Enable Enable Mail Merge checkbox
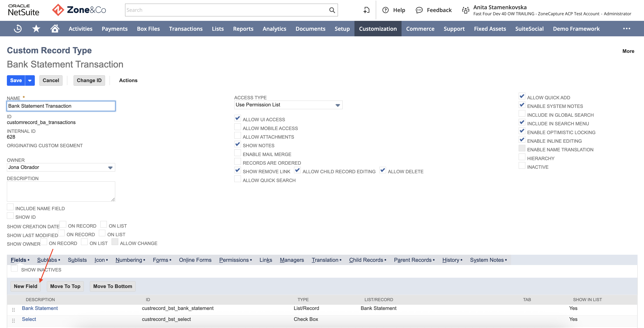 [x=238, y=153]
